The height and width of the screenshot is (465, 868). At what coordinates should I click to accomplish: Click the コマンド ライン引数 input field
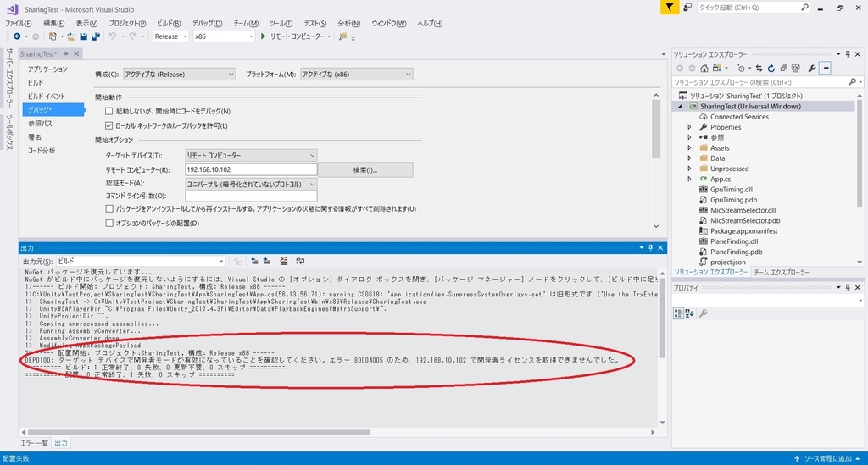251,196
